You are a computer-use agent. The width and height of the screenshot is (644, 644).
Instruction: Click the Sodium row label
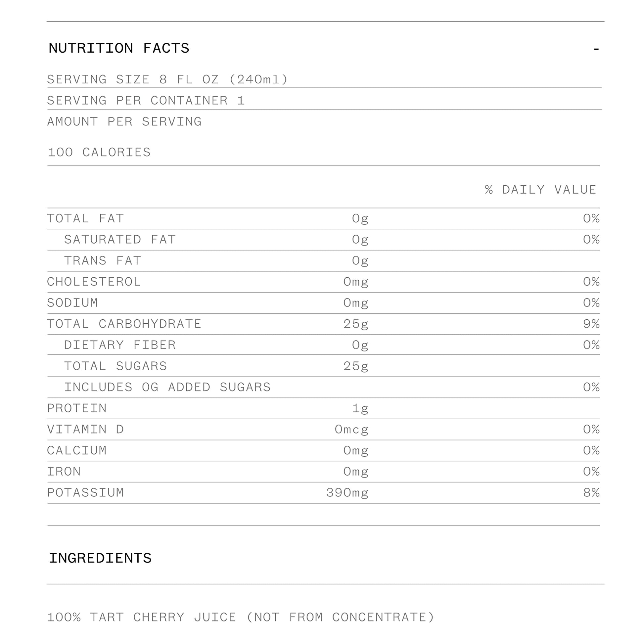[x=72, y=303]
